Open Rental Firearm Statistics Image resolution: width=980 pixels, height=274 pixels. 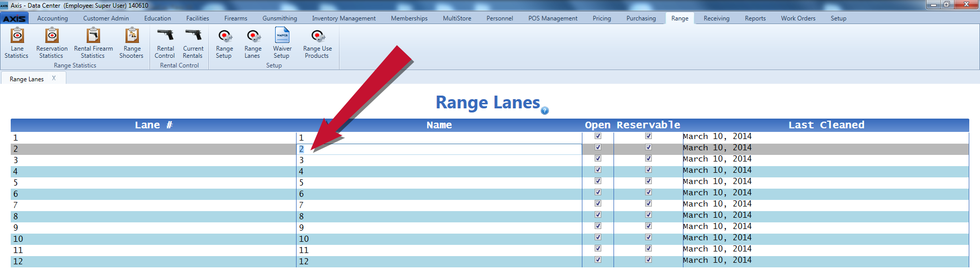[x=93, y=43]
